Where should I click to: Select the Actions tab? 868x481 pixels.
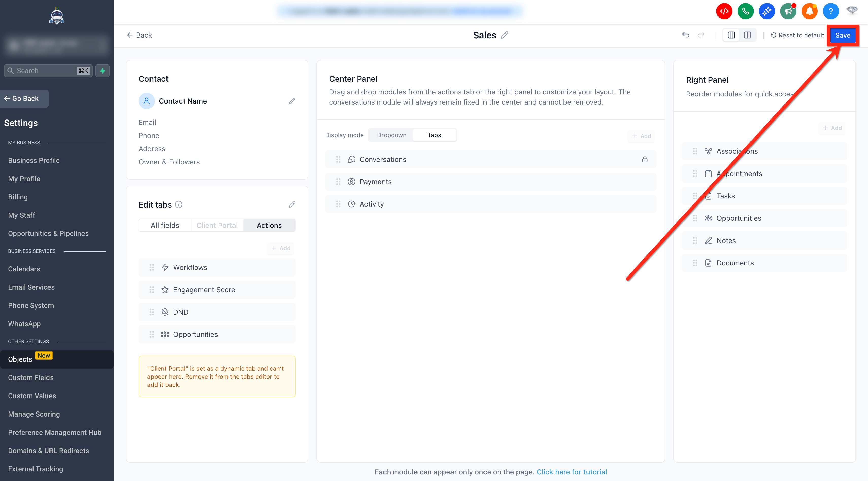pos(269,225)
